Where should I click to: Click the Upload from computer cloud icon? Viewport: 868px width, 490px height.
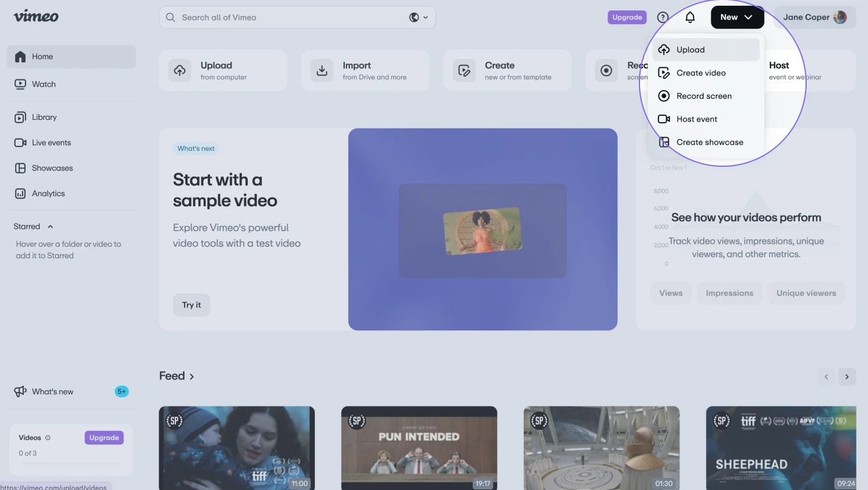click(180, 71)
